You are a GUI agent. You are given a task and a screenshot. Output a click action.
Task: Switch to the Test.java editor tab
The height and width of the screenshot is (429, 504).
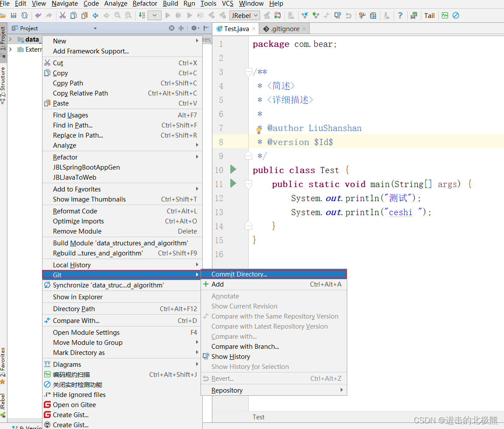(236, 28)
